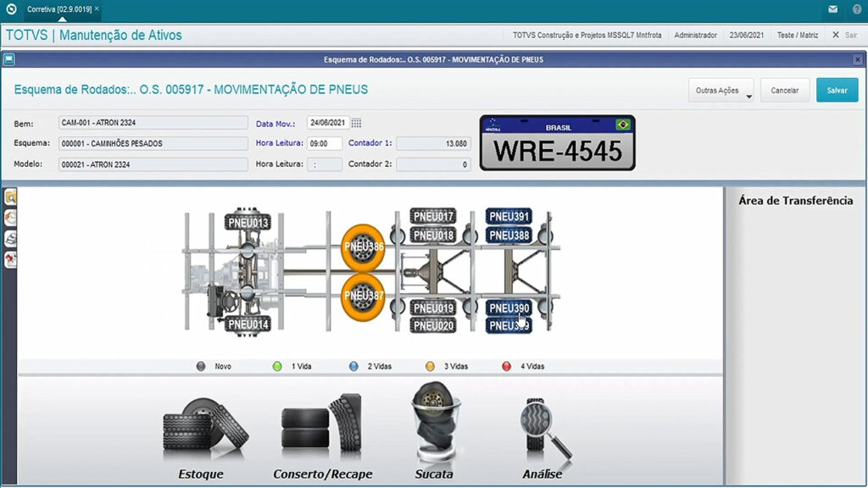
Task: Click the Administrador user label
Action: (695, 35)
